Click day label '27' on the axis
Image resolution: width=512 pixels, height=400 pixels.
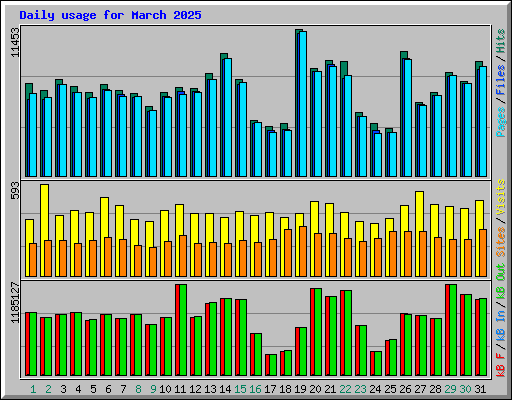(x=420, y=389)
